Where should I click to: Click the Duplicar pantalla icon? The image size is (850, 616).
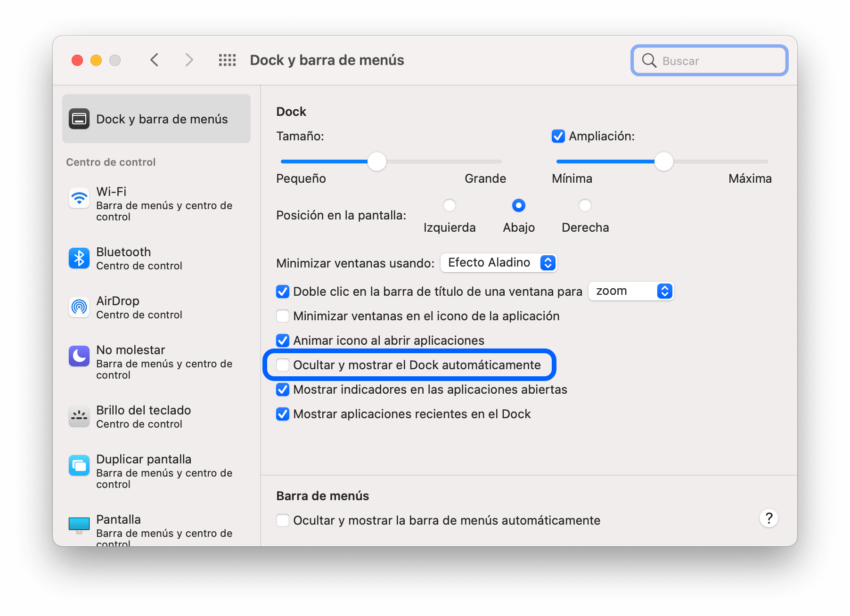pyautogui.click(x=79, y=465)
